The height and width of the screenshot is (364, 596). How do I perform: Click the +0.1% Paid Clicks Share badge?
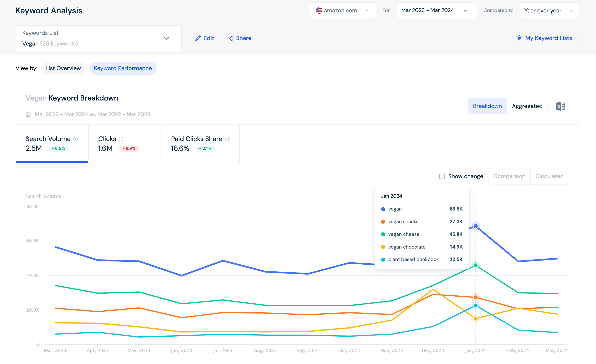pos(205,148)
